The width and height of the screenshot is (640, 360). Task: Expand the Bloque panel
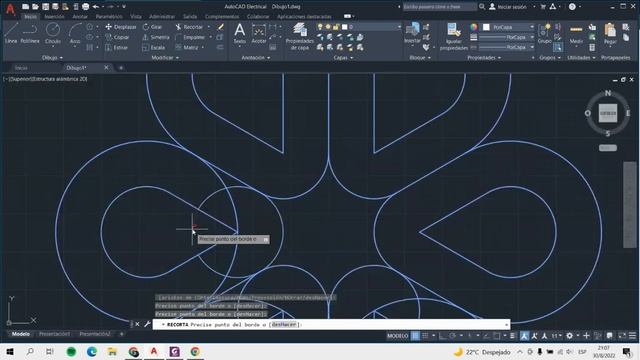point(420,58)
